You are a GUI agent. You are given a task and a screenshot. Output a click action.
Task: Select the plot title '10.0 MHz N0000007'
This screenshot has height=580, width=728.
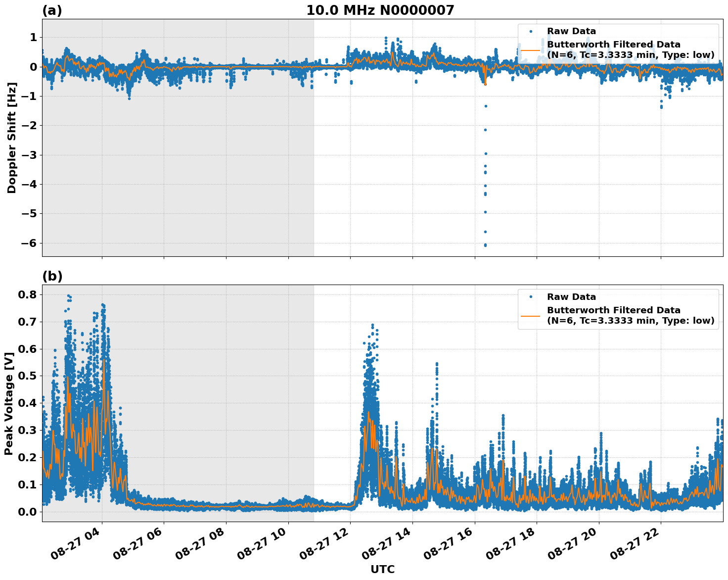tap(380, 10)
